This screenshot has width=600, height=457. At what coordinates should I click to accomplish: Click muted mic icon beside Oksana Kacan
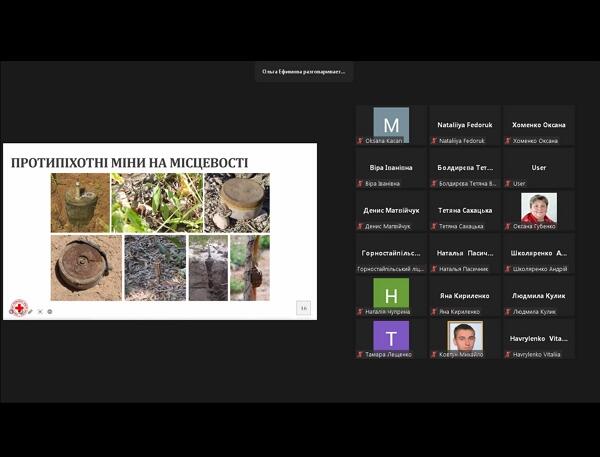(360, 141)
